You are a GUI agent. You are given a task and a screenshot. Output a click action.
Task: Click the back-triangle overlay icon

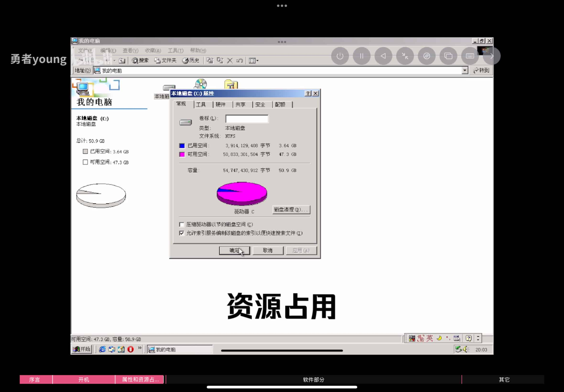point(383,56)
